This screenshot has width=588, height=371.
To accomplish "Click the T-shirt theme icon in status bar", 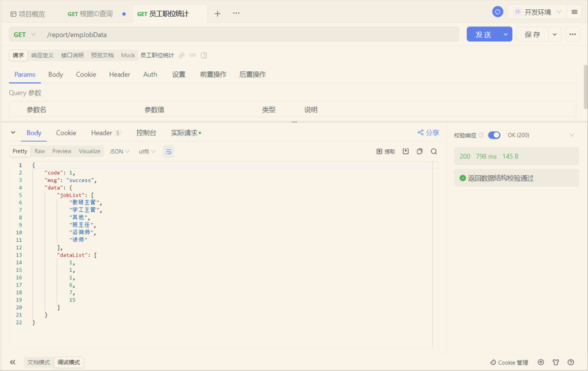I will pos(556,362).
